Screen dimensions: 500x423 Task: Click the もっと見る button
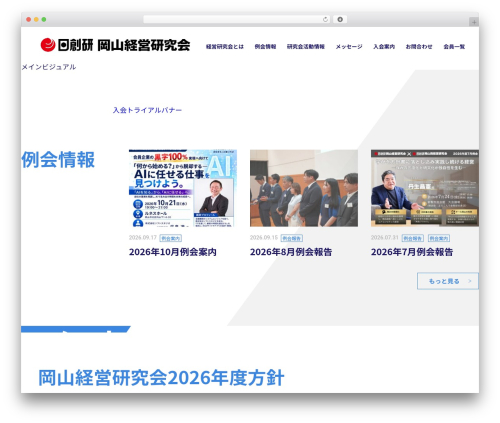pyautogui.click(x=448, y=281)
